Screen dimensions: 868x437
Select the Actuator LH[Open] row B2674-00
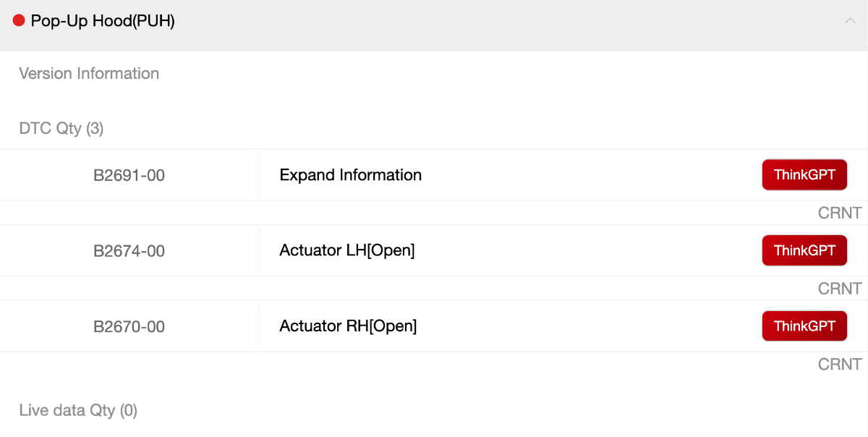click(434, 250)
